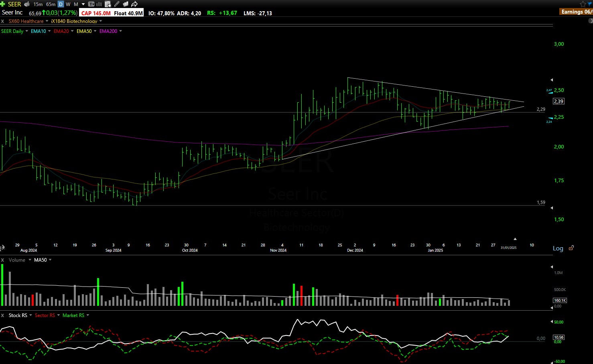The image size is (593, 364).
Task: Open the Sector RS dropdown
Action: (x=59, y=315)
